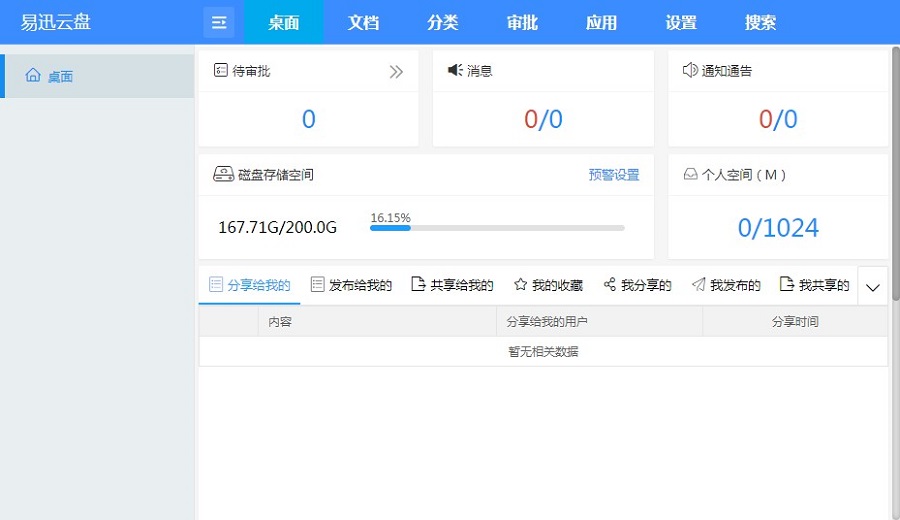Click the 通知通告 horn icon

tap(690, 70)
